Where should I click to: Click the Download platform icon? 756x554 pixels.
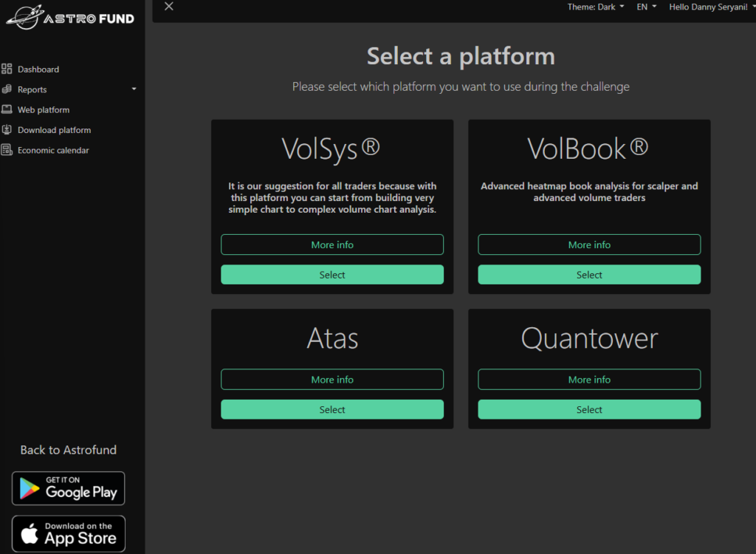[7, 130]
